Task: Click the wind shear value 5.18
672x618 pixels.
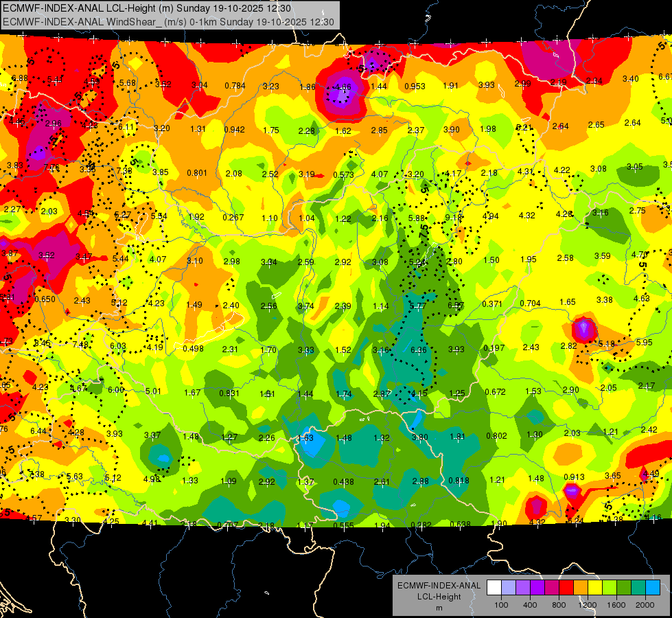Action: tap(607, 343)
